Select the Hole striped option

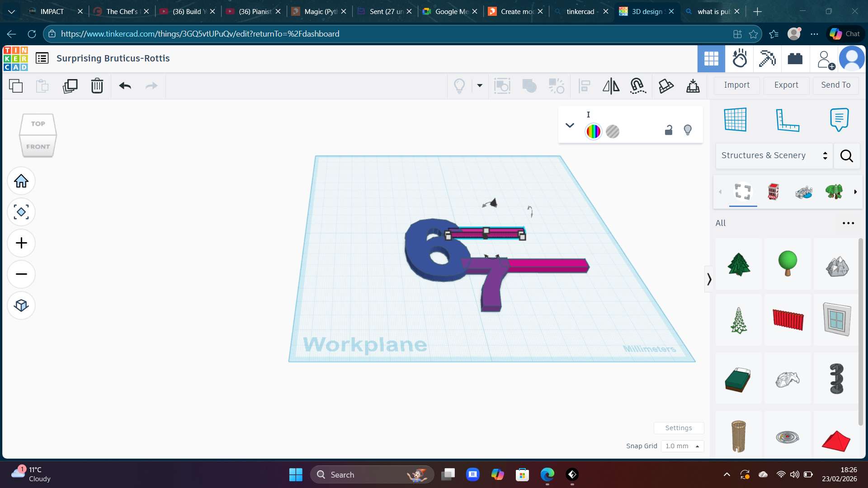tap(613, 131)
